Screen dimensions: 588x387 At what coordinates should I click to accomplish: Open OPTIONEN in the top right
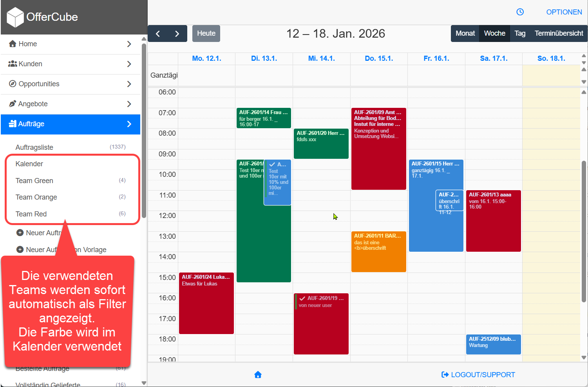point(564,12)
